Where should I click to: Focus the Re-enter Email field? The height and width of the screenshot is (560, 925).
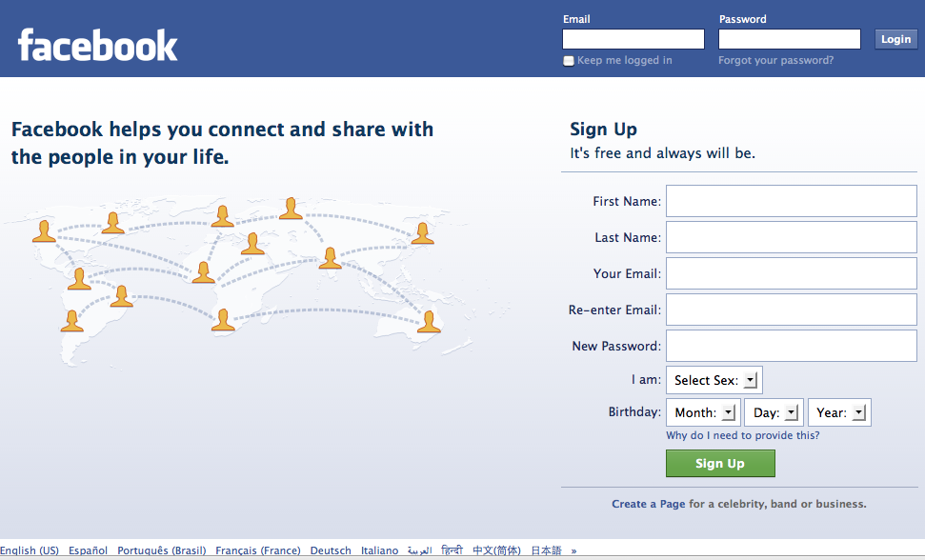click(791, 310)
